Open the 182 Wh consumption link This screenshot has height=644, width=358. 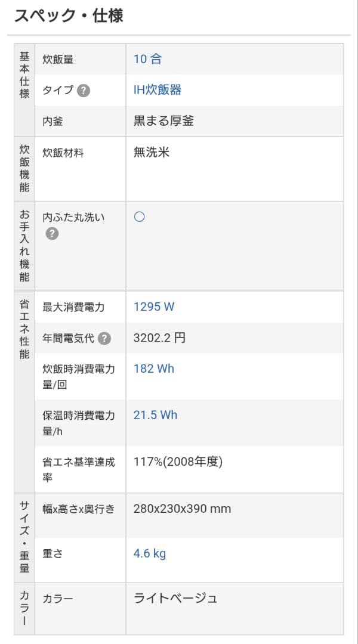pyautogui.click(x=154, y=369)
